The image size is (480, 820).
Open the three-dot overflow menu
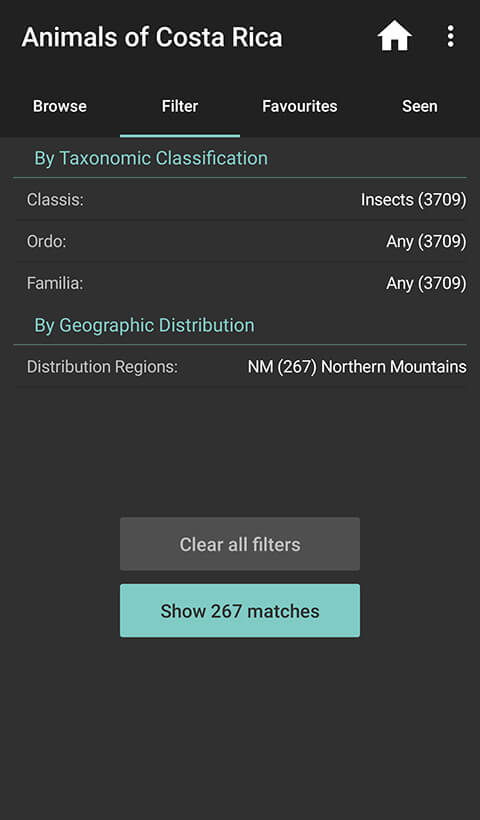450,37
